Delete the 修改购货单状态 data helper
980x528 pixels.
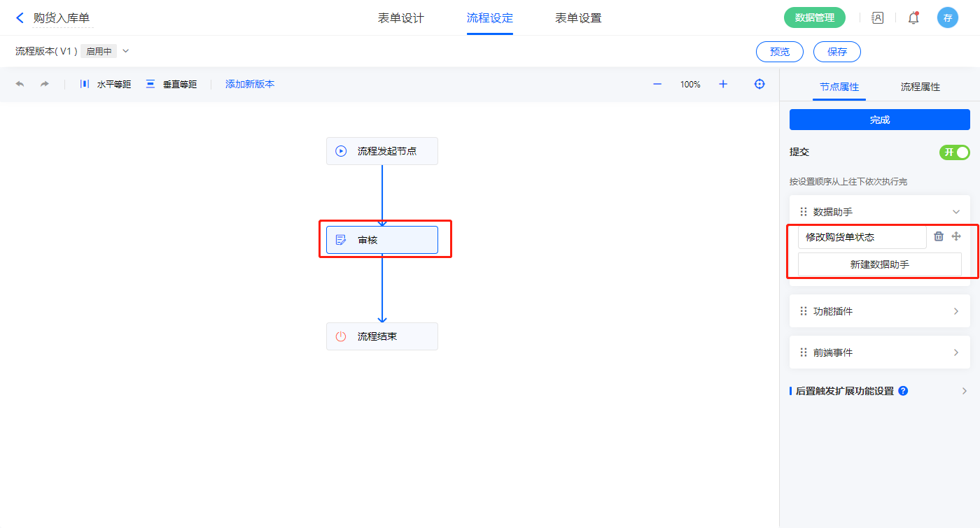click(939, 236)
